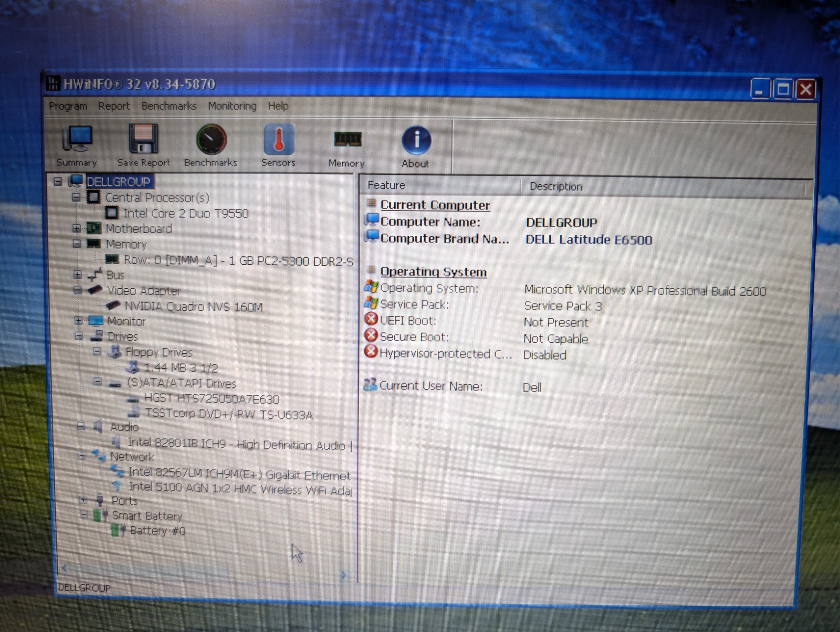Open the Report menu
The width and height of the screenshot is (840, 632).
[x=114, y=106]
